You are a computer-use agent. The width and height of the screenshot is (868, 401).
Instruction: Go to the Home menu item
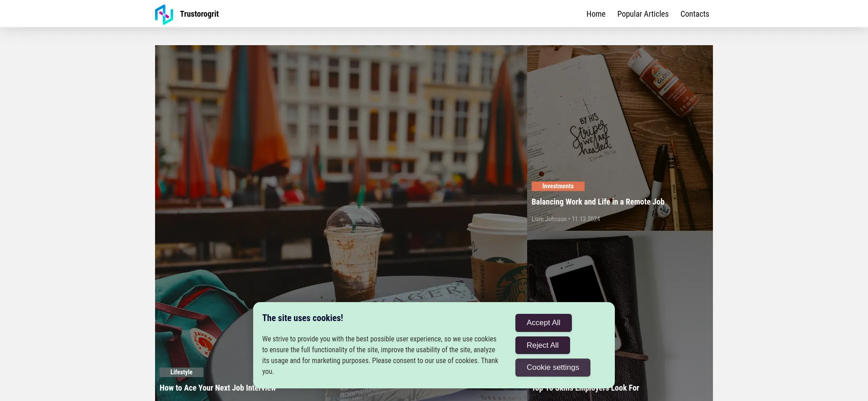(x=596, y=14)
